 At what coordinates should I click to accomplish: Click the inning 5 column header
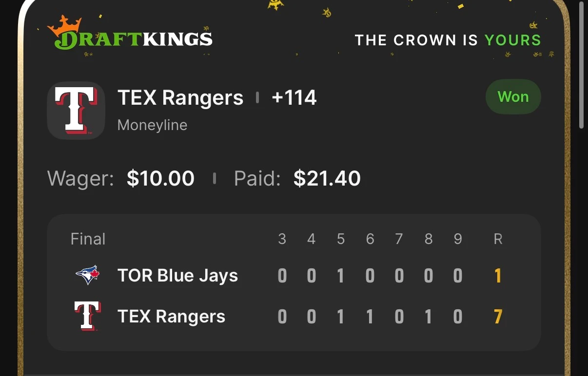tap(340, 239)
